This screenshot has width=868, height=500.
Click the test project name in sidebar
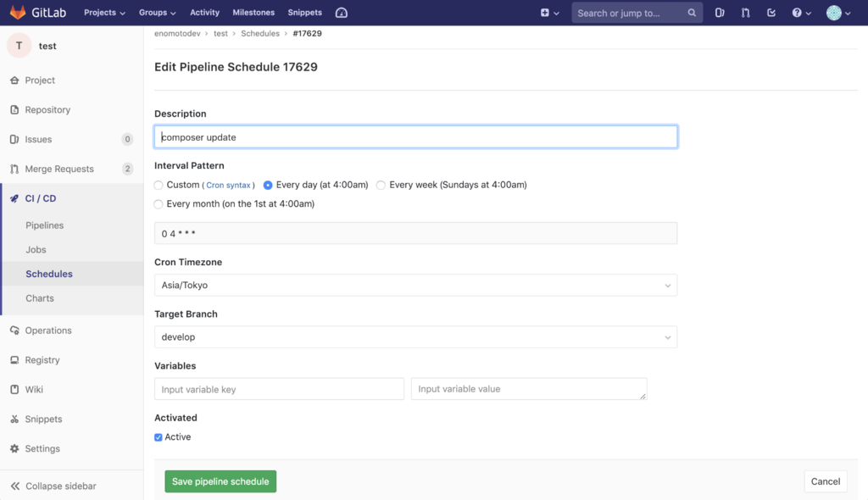pos(47,46)
